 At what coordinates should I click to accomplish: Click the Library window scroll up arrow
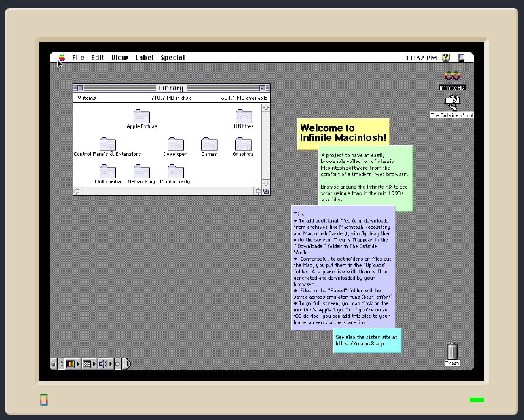coord(266,107)
